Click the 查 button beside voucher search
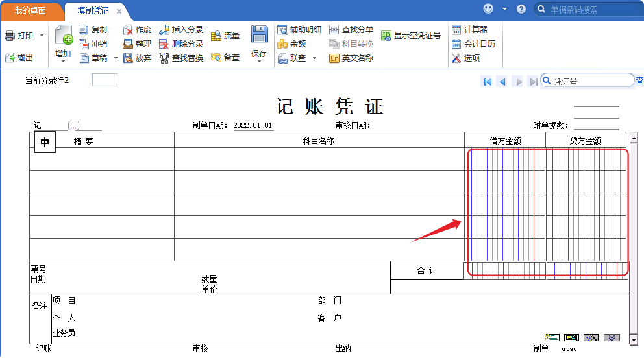Screen dimensions: 644x360 [x=639, y=80]
